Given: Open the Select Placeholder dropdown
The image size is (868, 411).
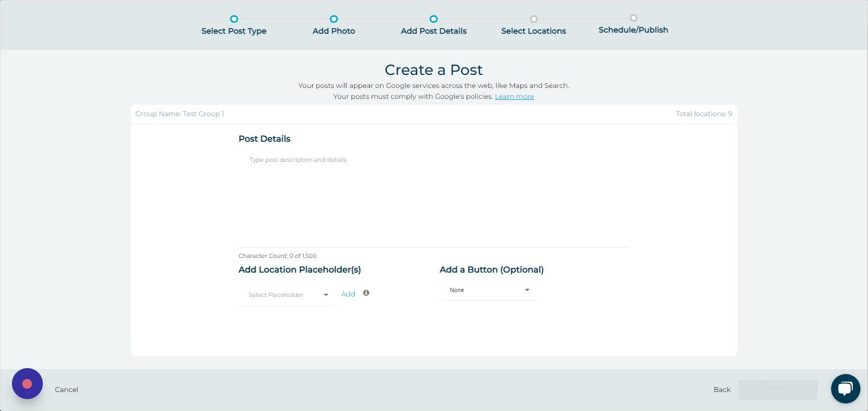Looking at the screenshot, I should [288, 295].
